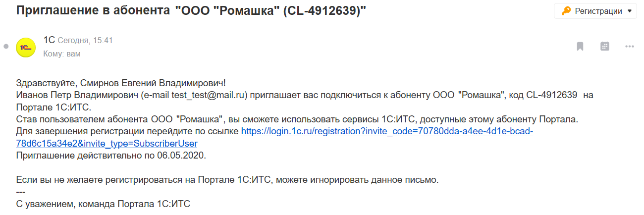Screen dimensions: 644x215
Task: Click the timestamp "Сегодня, 15:41"
Action: [85, 41]
